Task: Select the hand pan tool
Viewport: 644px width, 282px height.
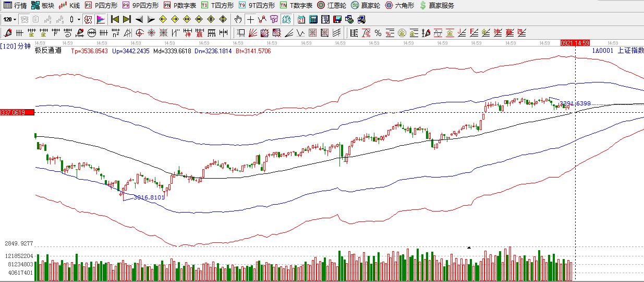Action: 238,19
